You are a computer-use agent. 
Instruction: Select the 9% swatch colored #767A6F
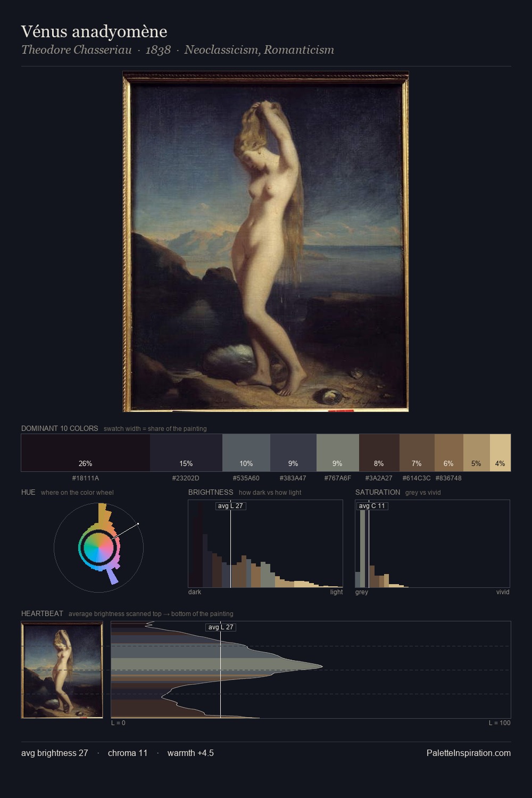pos(338,453)
